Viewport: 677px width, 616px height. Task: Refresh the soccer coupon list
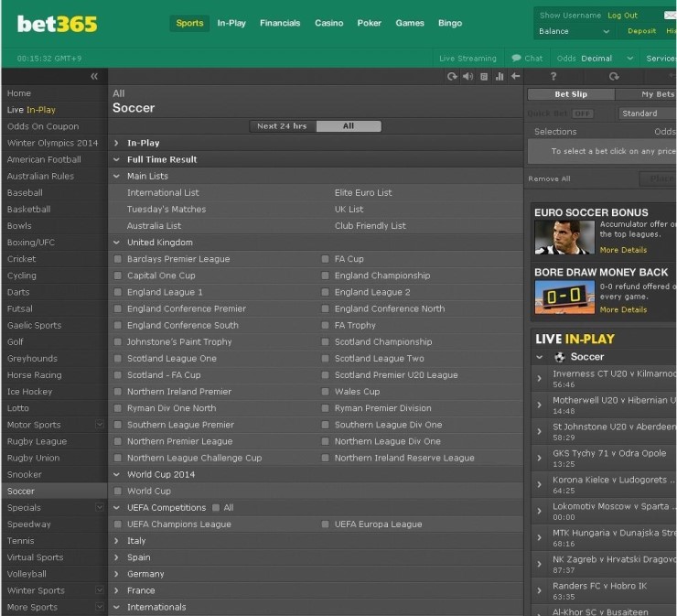pos(452,77)
